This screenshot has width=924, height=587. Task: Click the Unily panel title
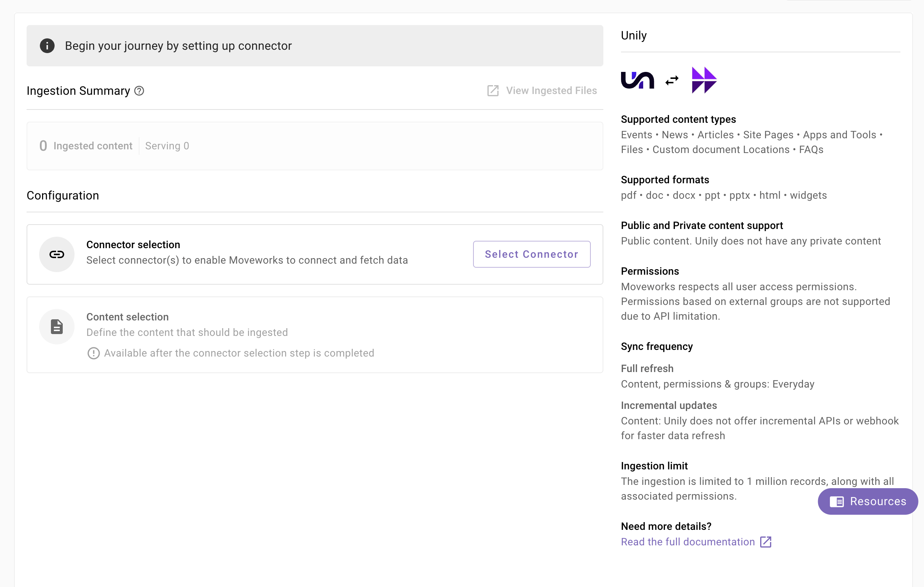pos(634,35)
